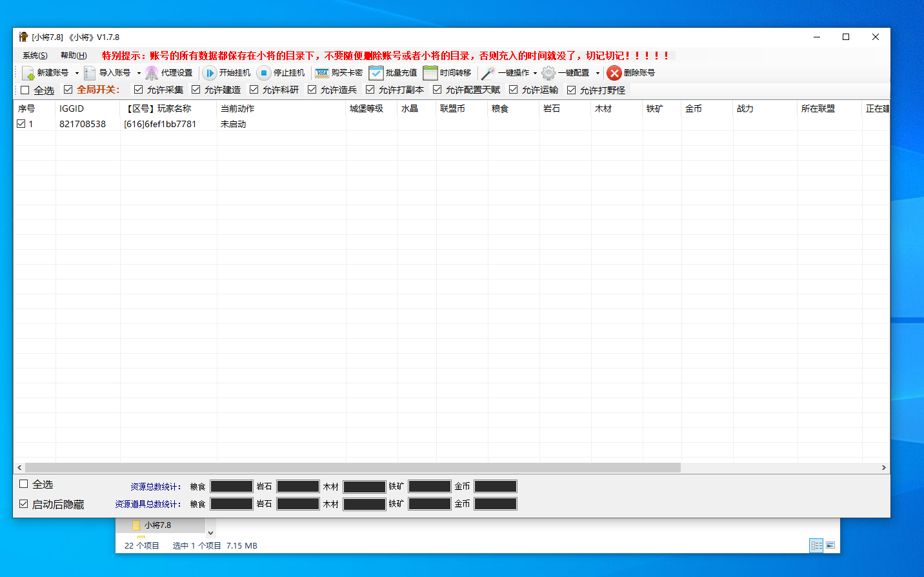924x577 pixels.
Task: Select the 新建账号 toolbar icon
Action: click(x=28, y=73)
